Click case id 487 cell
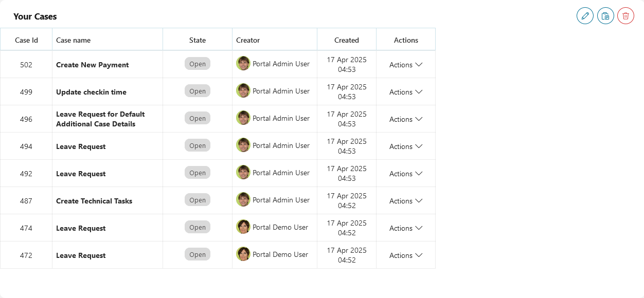The image size is (644, 298). pos(26,201)
